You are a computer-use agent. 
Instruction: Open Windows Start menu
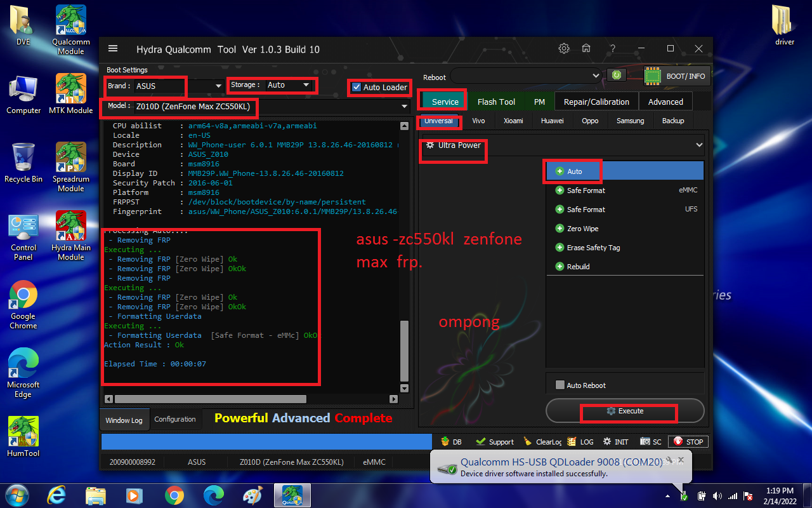pyautogui.click(x=16, y=495)
